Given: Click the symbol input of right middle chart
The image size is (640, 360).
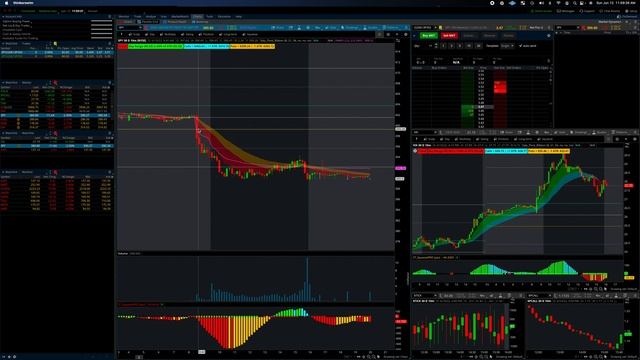Looking at the screenshot, I should pyautogui.click(x=425, y=133).
